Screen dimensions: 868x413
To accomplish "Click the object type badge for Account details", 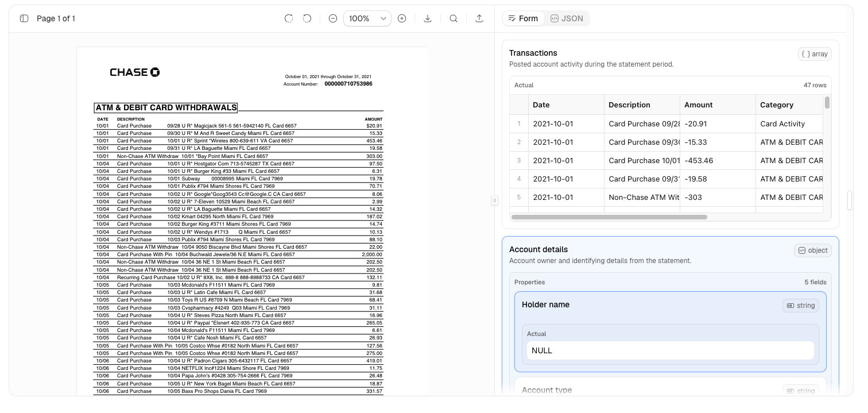I will tap(813, 250).
